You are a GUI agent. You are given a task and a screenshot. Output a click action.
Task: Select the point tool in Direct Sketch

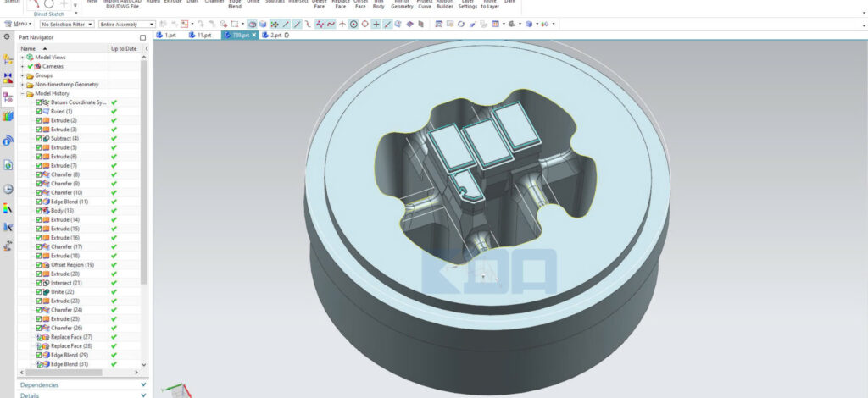tap(64, 3)
